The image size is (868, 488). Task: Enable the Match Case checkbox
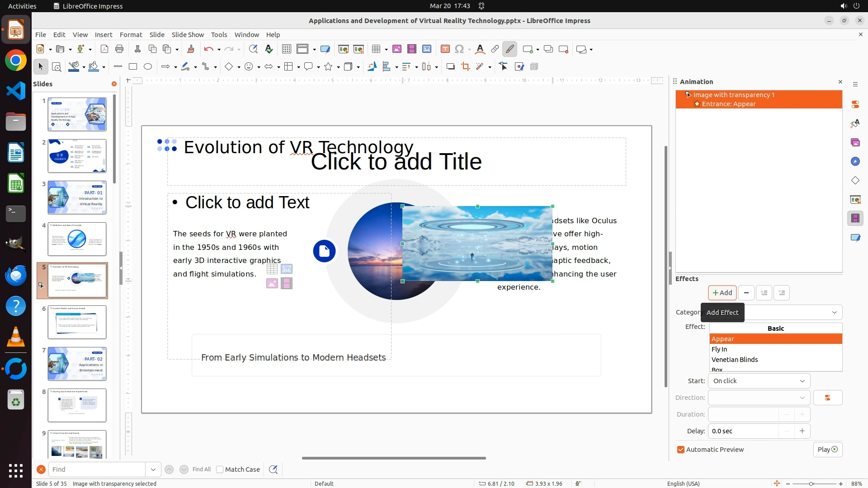(220, 469)
